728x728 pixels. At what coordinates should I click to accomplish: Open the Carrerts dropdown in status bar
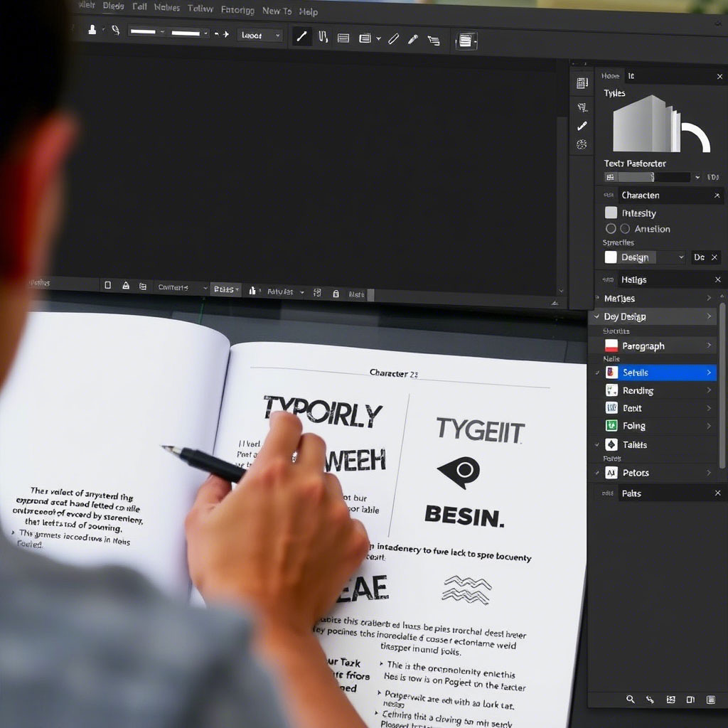tap(181, 287)
